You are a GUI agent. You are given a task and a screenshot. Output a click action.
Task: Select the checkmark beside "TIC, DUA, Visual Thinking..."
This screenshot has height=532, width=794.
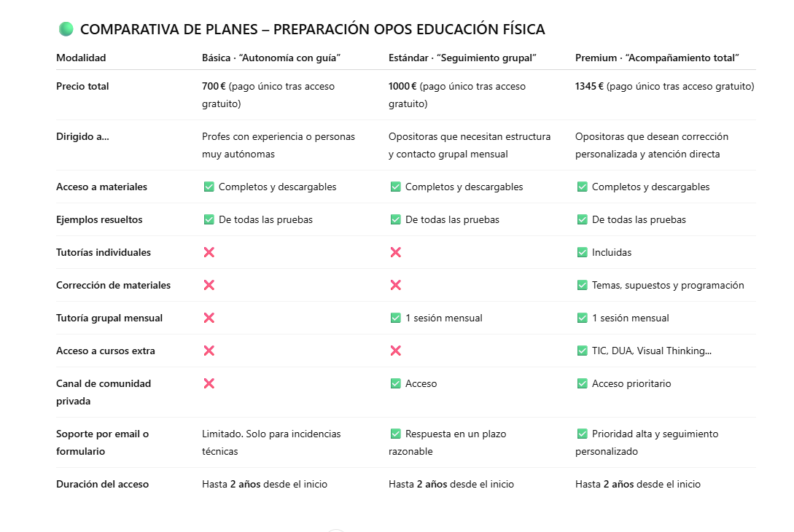(x=582, y=351)
